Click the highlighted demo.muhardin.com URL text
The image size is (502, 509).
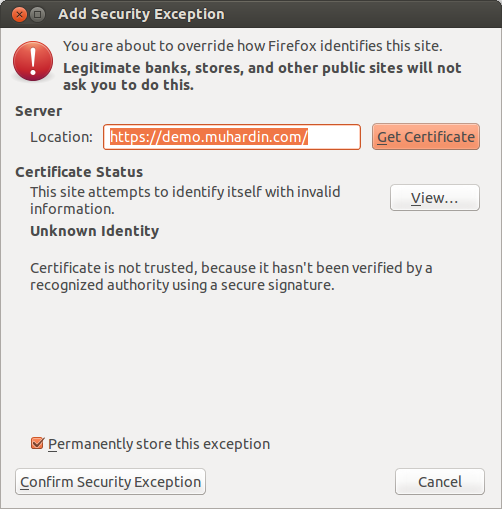pyautogui.click(x=209, y=137)
